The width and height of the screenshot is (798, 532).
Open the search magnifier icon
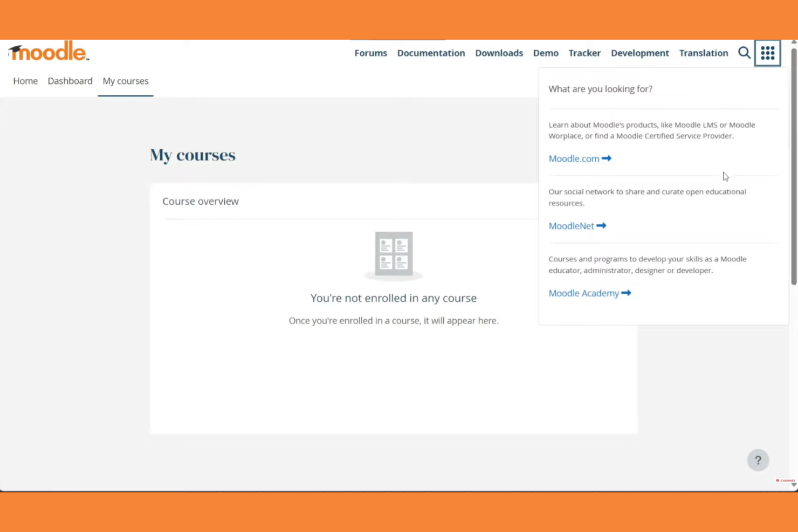[744, 52]
